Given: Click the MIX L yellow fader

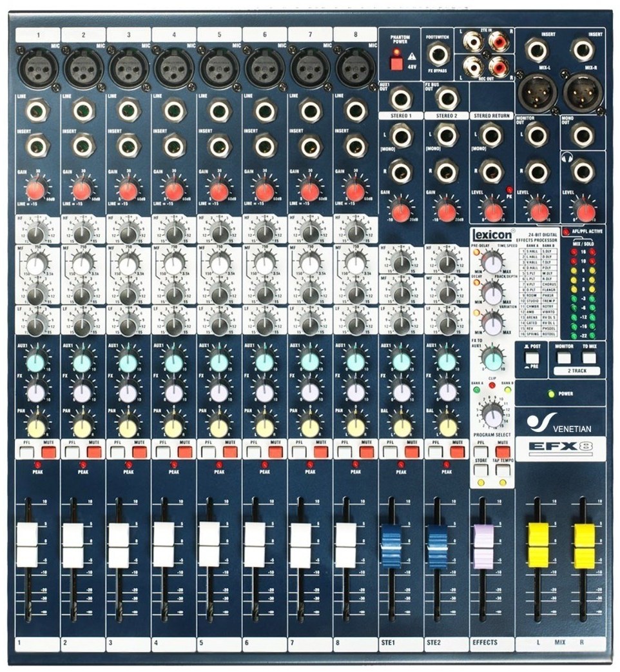Looking at the screenshot, I should pos(538,545).
